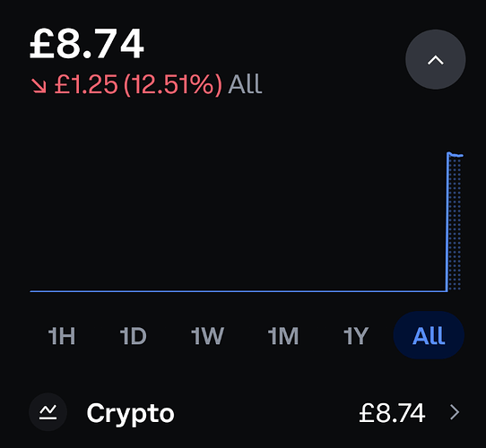Switch chart to 1W range
The height and width of the screenshot is (448, 486).
click(x=207, y=335)
